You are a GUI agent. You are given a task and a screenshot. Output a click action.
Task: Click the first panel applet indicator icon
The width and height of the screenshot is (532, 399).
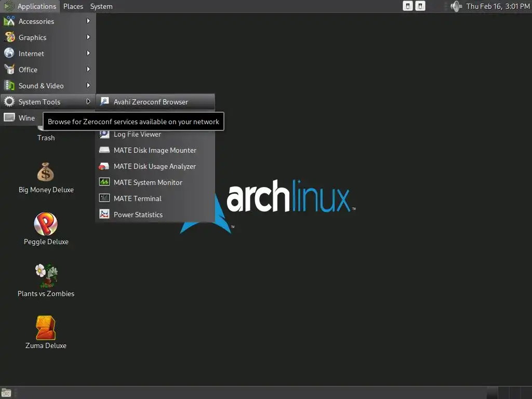pos(408,6)
